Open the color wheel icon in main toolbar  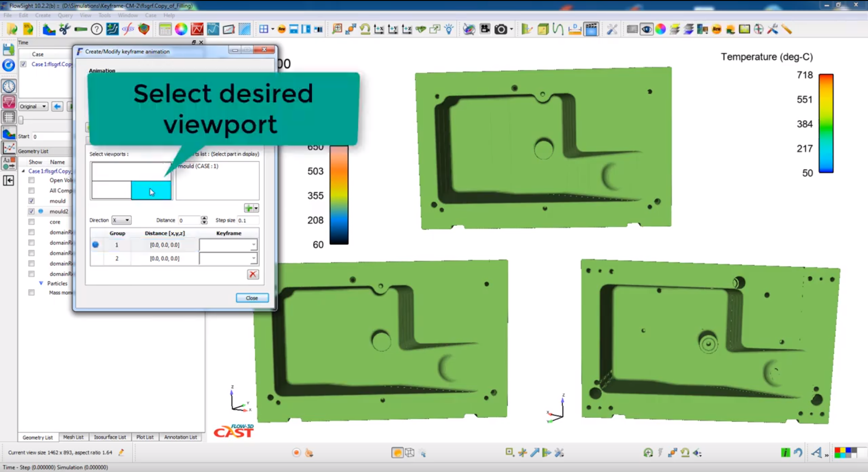[181, 29]
